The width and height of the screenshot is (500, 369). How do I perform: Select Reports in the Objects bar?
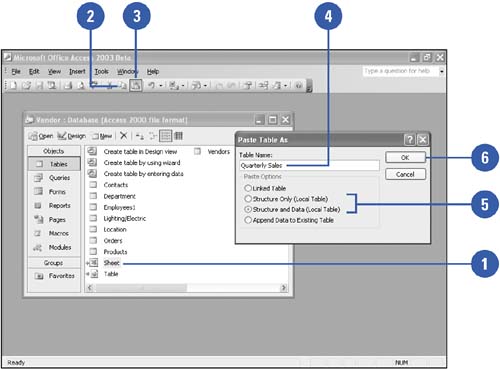tap(54, 205)
